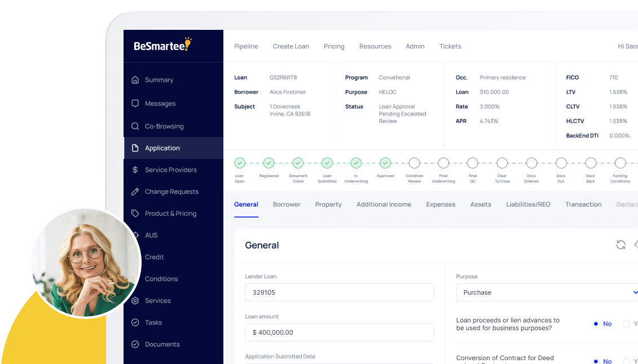Screen dimensions: 638x364
Task: Click the Final QC milestone circle
Action: click(472, 163)
